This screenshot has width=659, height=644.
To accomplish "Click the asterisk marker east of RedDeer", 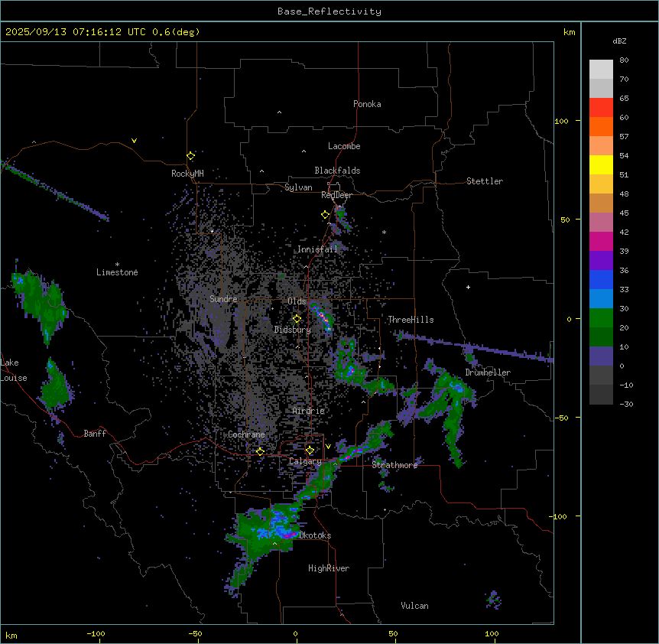I will pyautogui.click(x=384, y=232).
